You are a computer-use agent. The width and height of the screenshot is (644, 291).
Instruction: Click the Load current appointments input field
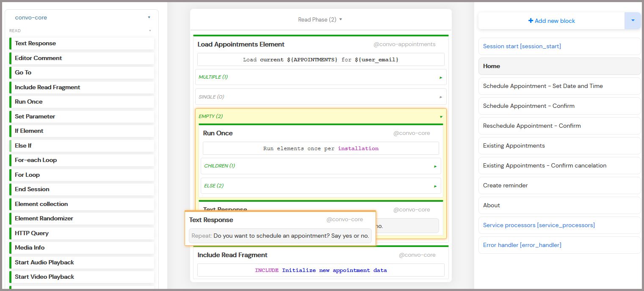(321, 60)
